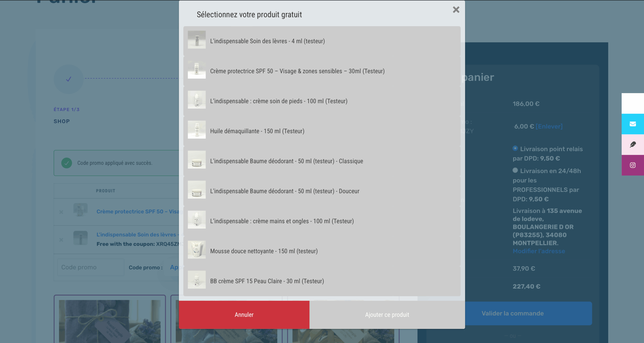Select Livraison en 24/48h professionals radio

515,170
